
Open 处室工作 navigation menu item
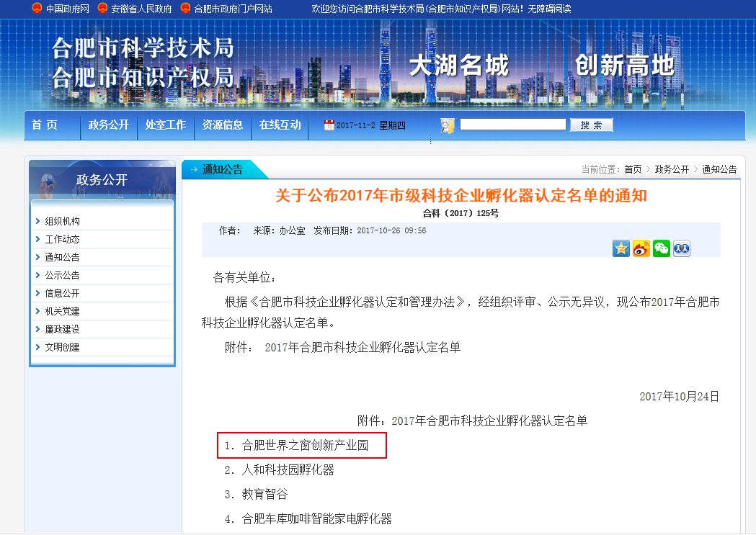click(165, 125)
